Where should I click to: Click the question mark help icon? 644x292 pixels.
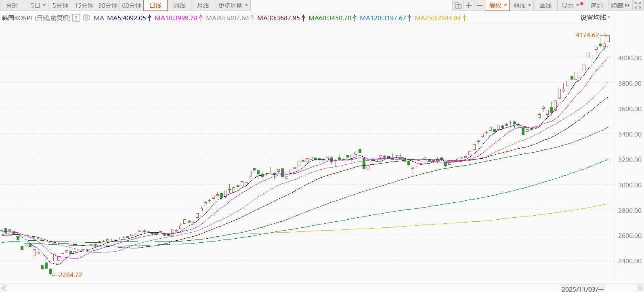click(76, 18)
